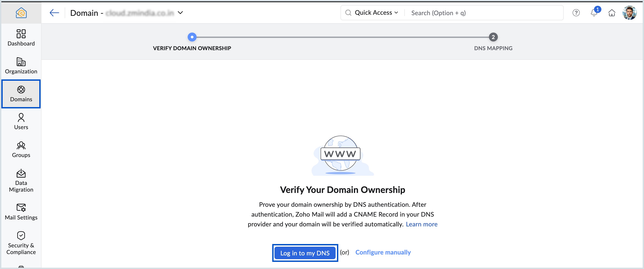
Task: Open the Users section
Action: 21,122
